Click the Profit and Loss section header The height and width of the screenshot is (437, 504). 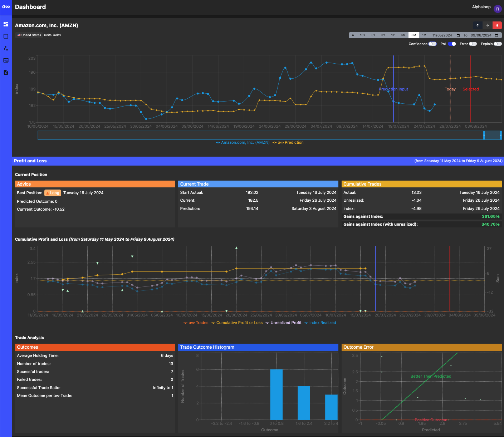click(x=258, y=161)
